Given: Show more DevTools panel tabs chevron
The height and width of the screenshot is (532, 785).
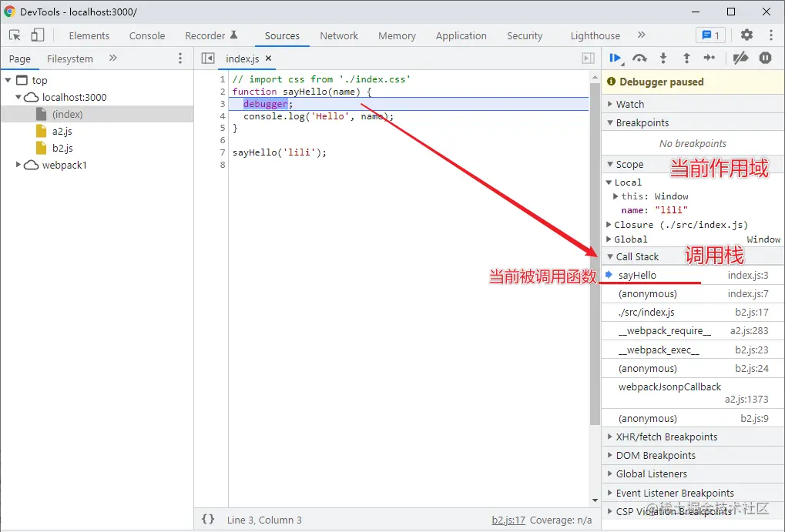Looking at the screenshot, I should (x=641, y=35).
